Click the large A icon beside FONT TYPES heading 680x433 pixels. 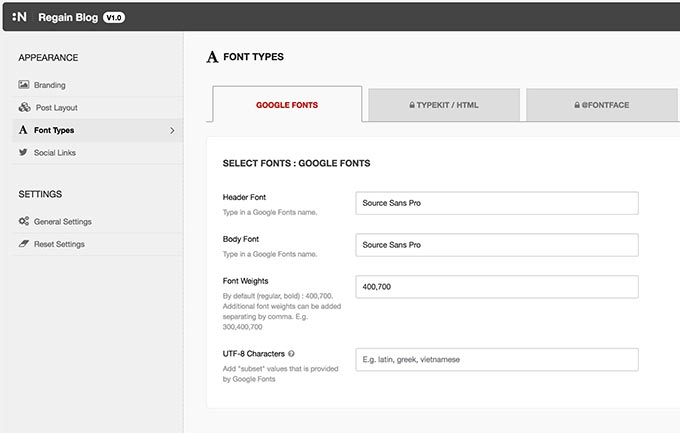212,57
